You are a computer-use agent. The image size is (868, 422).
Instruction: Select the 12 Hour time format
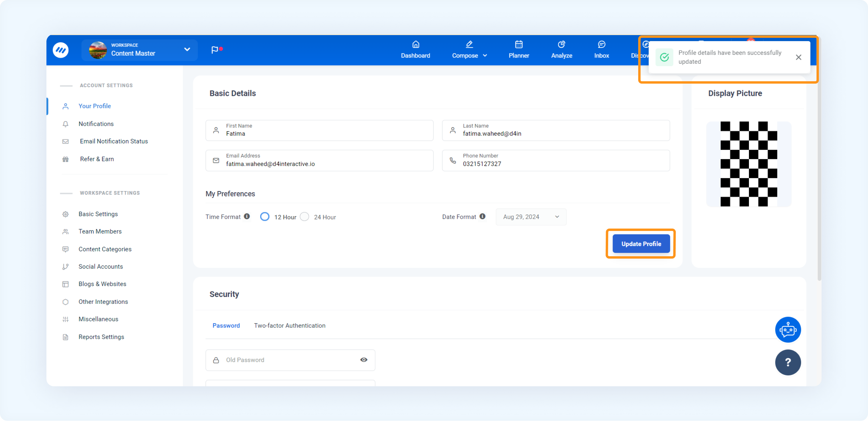(x=265, y=217)
